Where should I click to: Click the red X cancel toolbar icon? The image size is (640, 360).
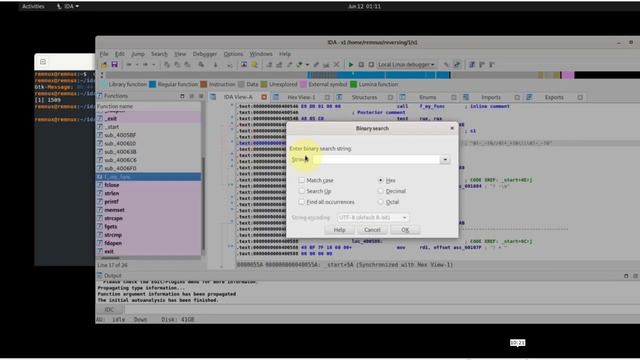point(336,64)
